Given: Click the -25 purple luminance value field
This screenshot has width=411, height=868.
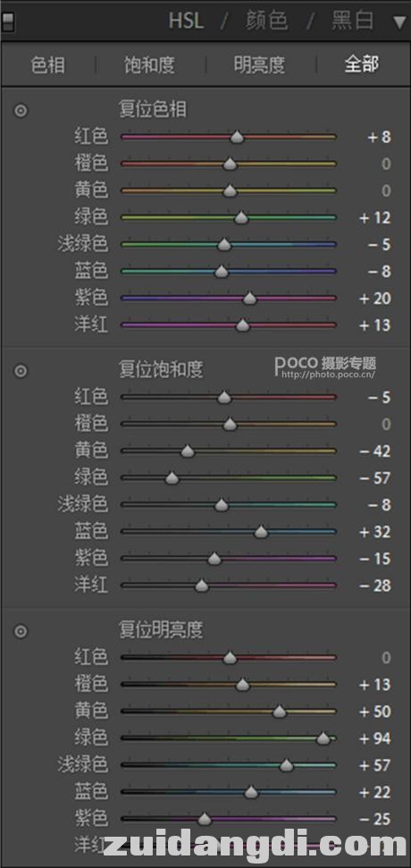Looking at the screenshot, I should (374, 820).
